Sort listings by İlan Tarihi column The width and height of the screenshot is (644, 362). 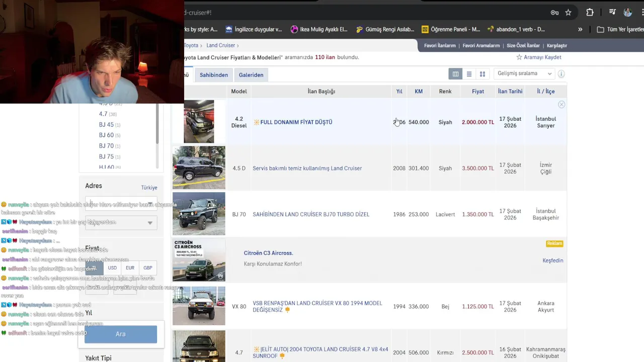point(510,92)
